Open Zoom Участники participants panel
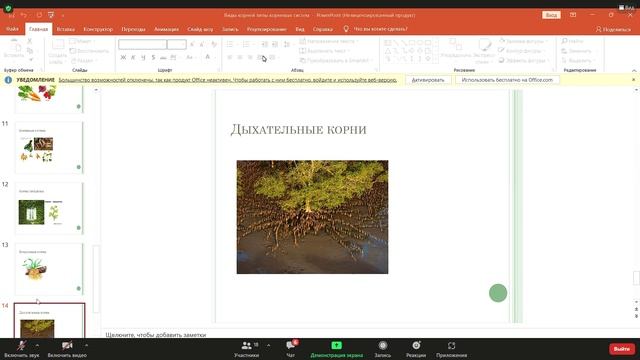The width and height of the screenshot is (640, 360). [247, 346]
